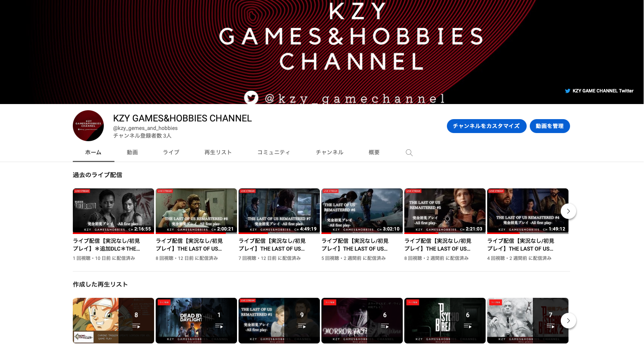Image resolution: width=644 pixels, height=345 pixels.
Task: Click the Twitter bird icon in banner
Action: tap(251, 97)
